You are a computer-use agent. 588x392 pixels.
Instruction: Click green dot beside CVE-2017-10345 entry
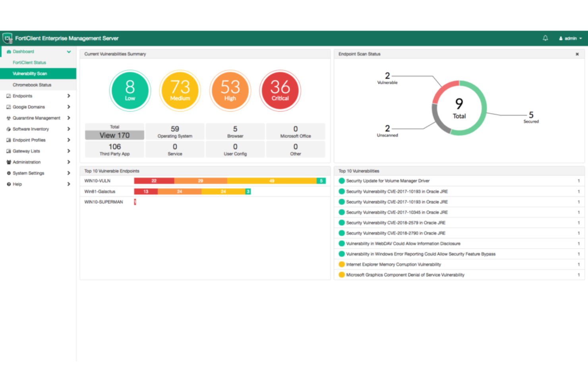pos(341,212)
